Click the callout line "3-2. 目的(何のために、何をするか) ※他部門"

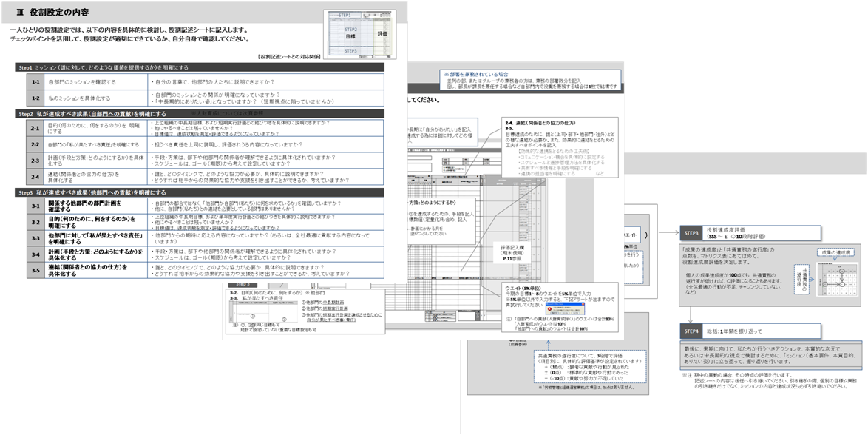coord(278,292)
